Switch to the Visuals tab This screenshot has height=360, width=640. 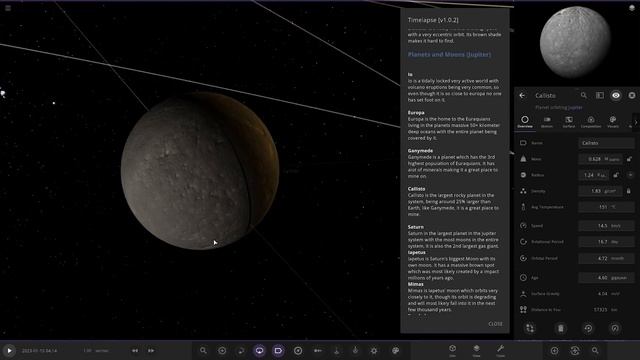613,122
